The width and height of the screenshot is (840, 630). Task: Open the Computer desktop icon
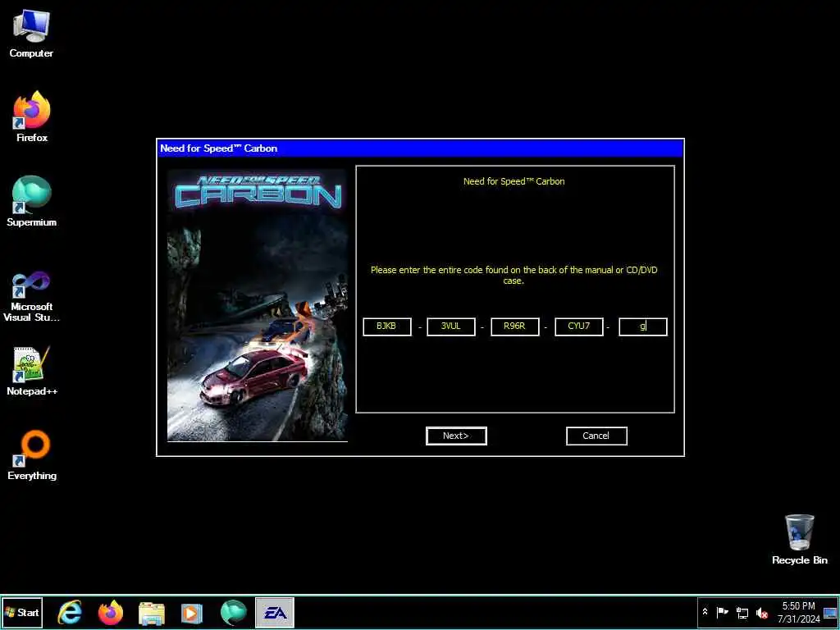coord(31,33)
